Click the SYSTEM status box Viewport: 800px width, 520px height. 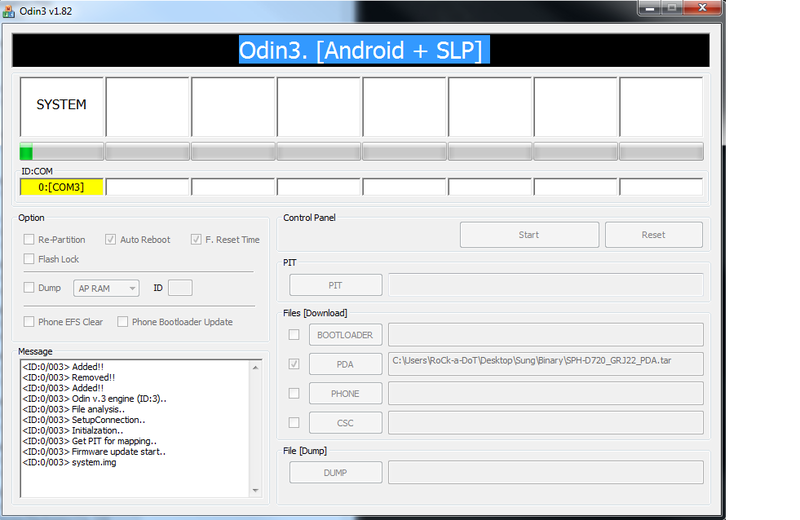click(x=62, y=107)
